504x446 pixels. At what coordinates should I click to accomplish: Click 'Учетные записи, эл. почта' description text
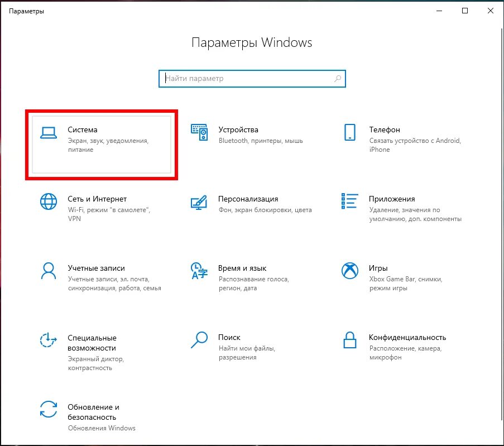click(114, 284)
